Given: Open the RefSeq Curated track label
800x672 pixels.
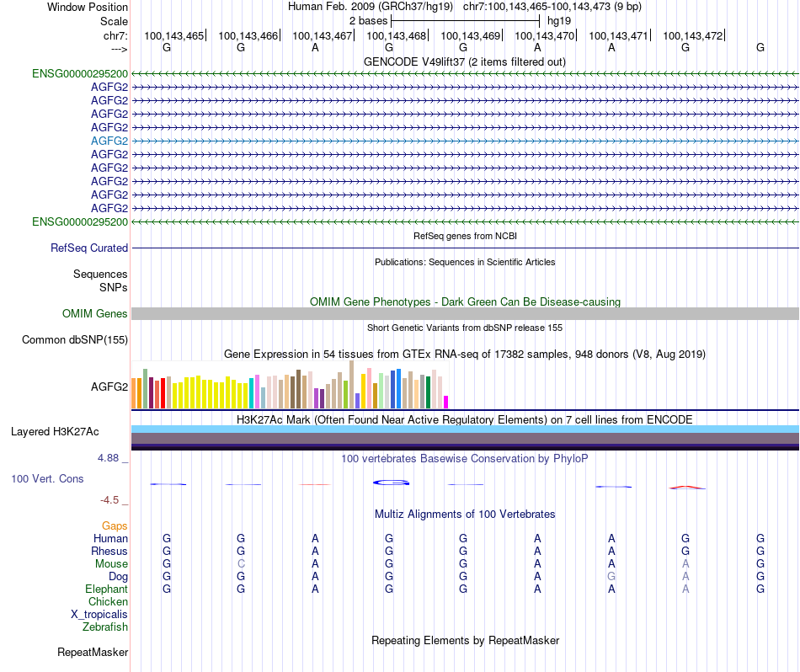Looking at the screenshot, I should [89, 248].
